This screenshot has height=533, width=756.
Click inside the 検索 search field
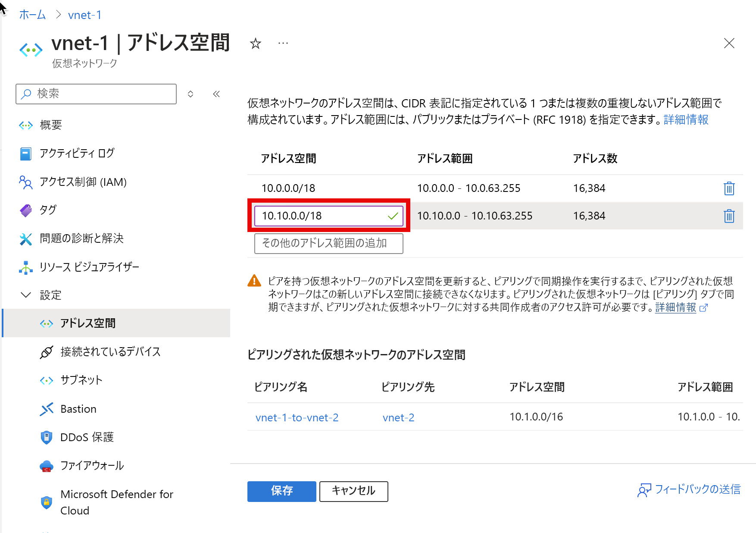96,94
